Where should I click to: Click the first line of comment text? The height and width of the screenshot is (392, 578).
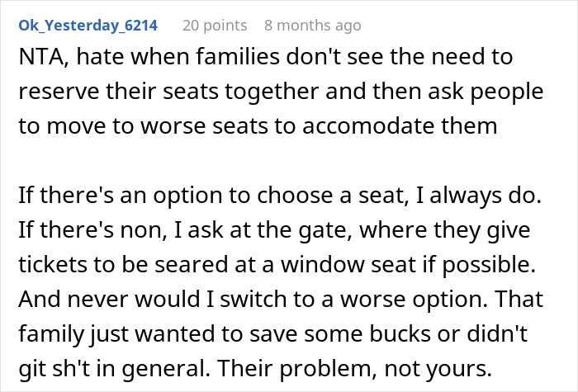pos(264,58)
